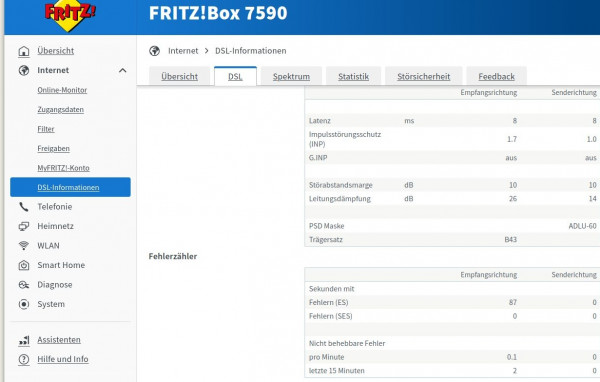The image size is (600, 382).
Task: Click the G.INP row label
Action: pyautogui.click(x=318, y=158)
